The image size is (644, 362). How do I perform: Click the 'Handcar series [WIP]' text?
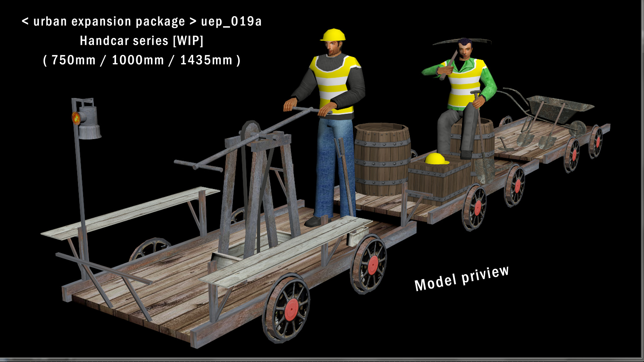tap(142, 41)
